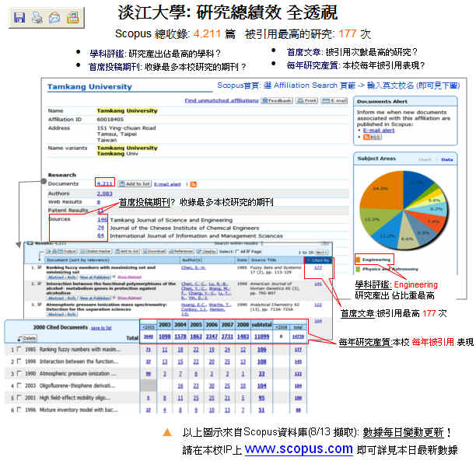Click dark blue slice of subject pie chart

point(416,185)
